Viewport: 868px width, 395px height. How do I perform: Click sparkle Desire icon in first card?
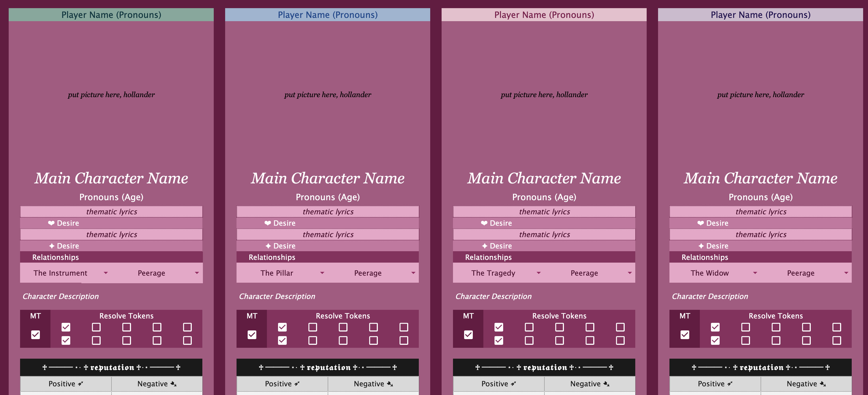[x=52, y=246]
